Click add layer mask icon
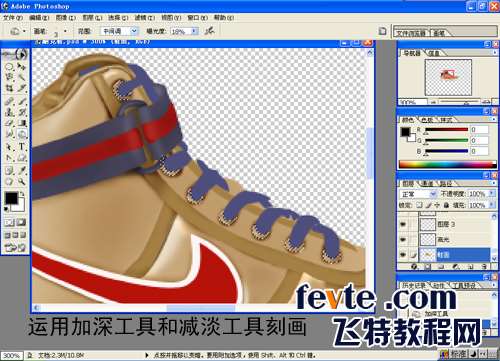 (x=428, y=267)
